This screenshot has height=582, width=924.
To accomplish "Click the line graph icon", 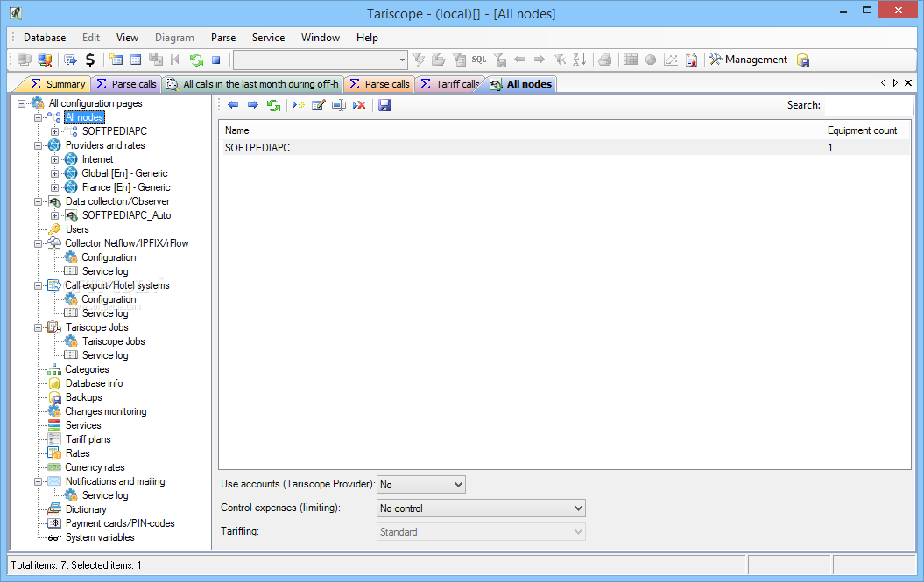I will tap(671, 60).
